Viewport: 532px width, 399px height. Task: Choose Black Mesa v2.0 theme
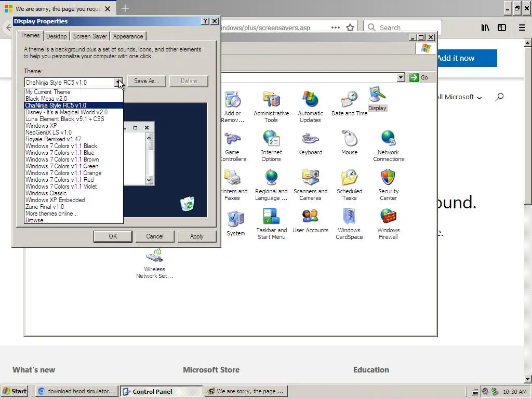point(74,99)
